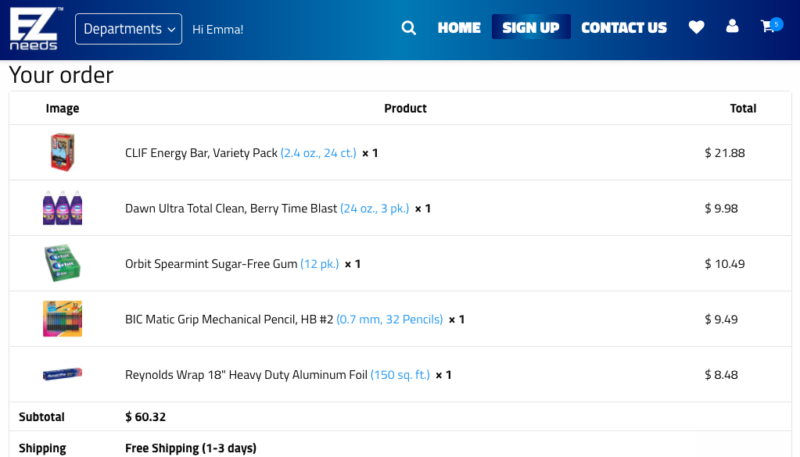Click the Hi Emma! greeting
This screenshot has width=800, height=457.
point(218,30)
